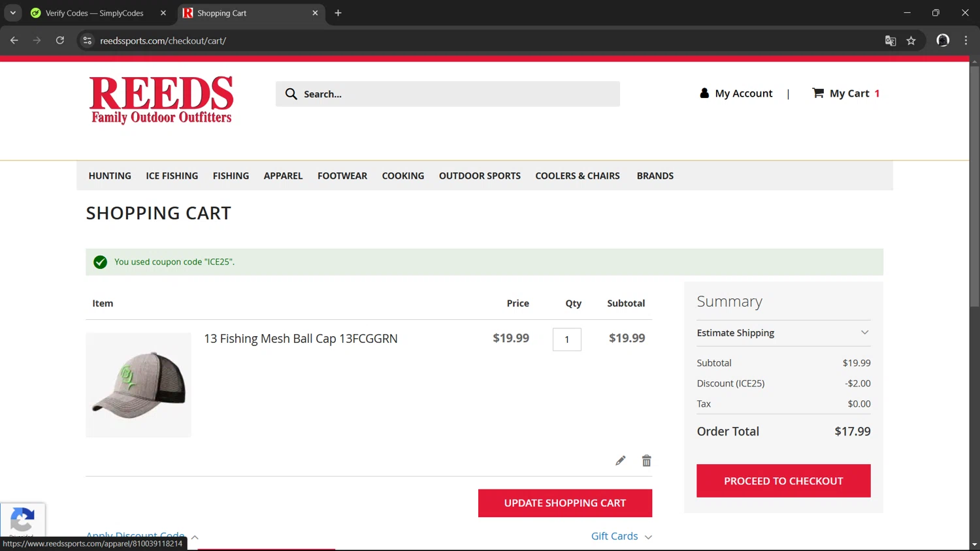The width and height of the screenshot is (980, 551).
Task: Open the FOOTWEAR menu
Action: (x=342, y=176)
